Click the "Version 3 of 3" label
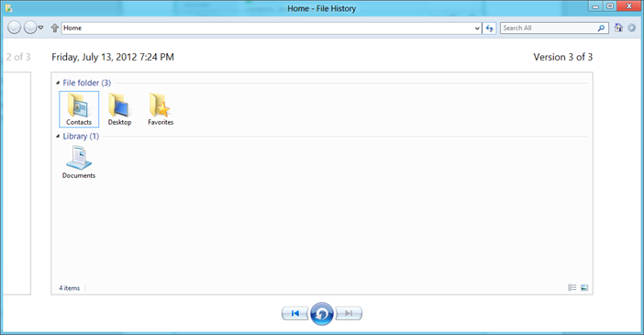The height and width of the screenshot is (335, 644). pyautogui.click(x=562, y=57)
